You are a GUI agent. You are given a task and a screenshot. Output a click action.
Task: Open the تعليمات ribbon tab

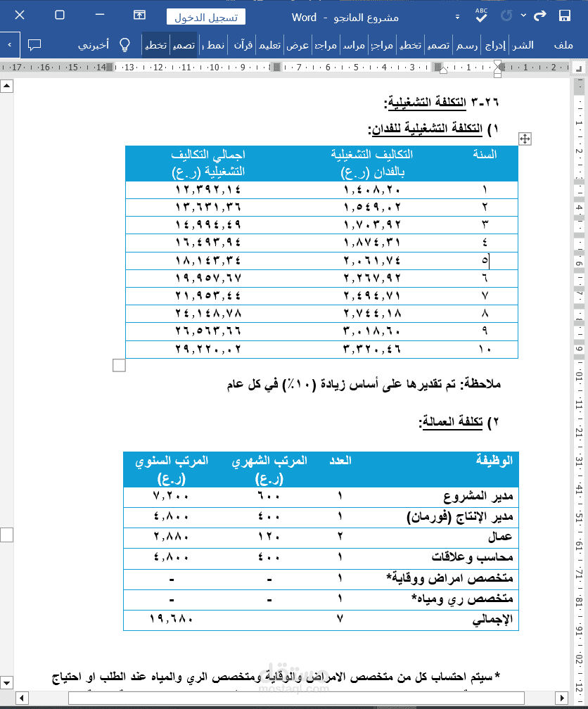269,45
